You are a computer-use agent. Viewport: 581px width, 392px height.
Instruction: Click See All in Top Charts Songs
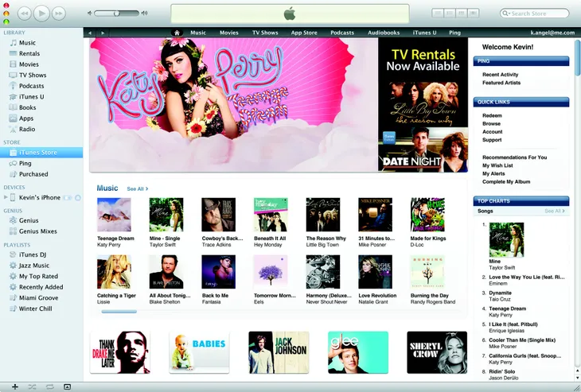coord(555,211)
